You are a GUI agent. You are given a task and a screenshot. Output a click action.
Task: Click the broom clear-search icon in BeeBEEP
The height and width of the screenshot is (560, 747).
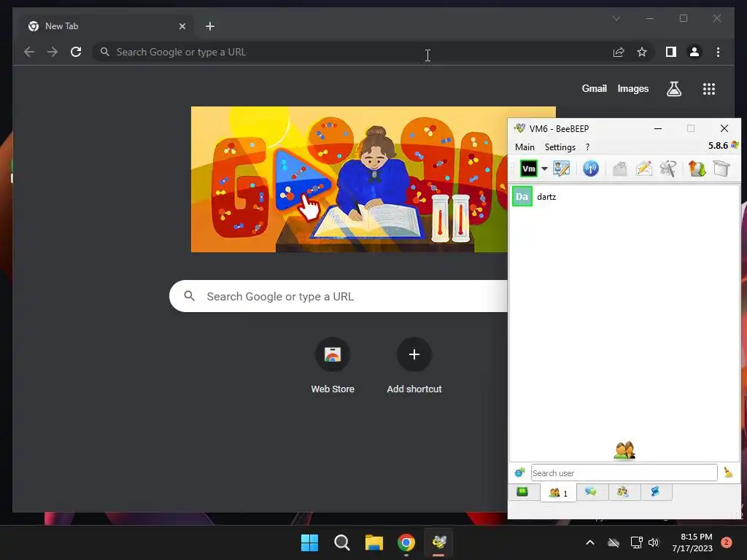tap(728, 472)
